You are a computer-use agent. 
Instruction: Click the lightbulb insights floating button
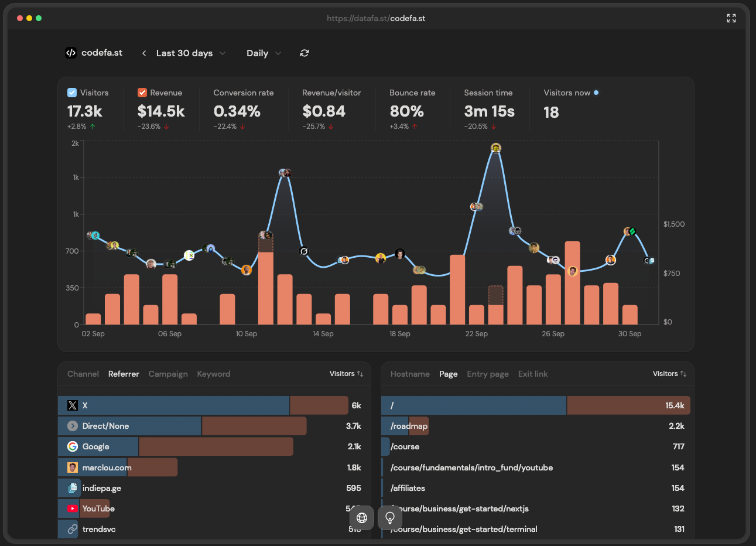390,517
